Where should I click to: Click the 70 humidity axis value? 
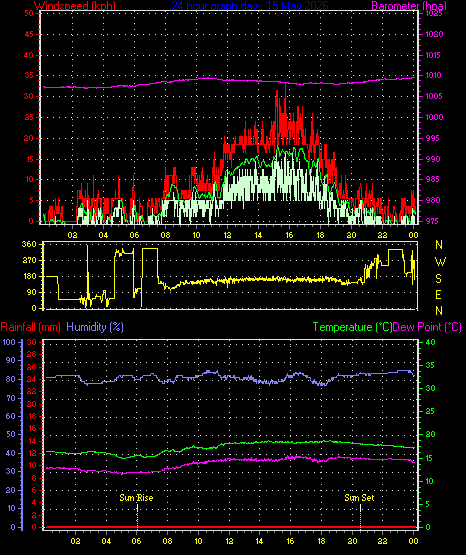tap(11, 398)
